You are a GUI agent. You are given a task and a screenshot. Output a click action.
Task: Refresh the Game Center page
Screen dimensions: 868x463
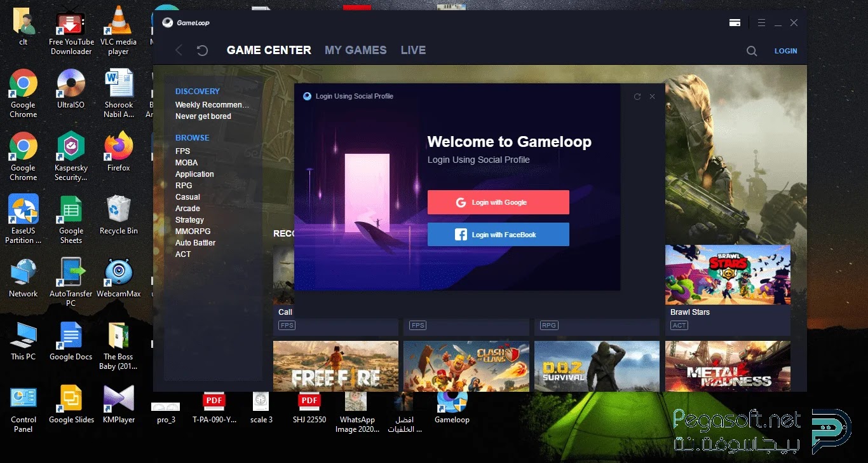point(202,50)
